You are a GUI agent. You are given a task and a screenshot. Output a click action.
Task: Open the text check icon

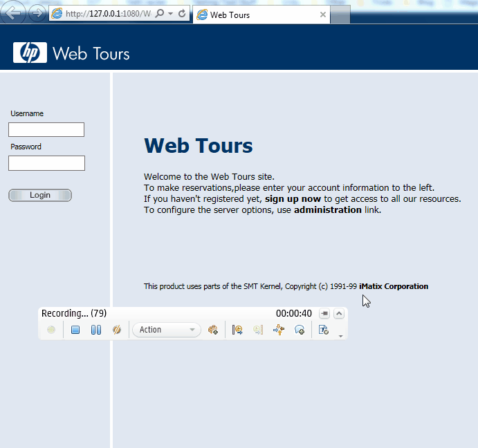[x=323, y=330]
